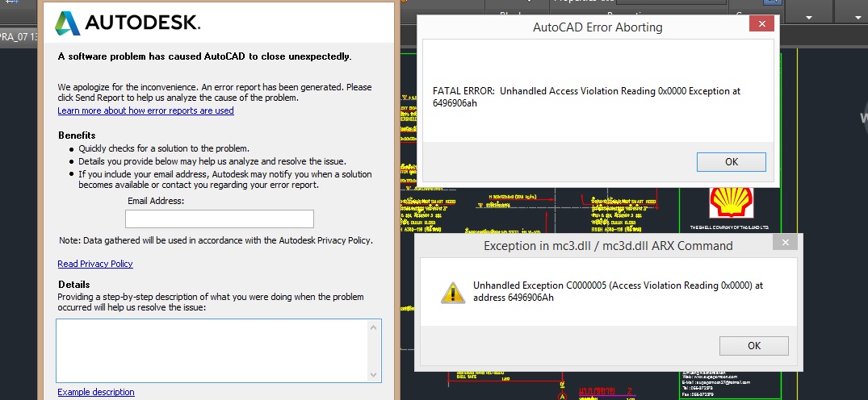Open the Read Privacy Policy link
This screenshot has width=868, height=400.
pos(95,264)
